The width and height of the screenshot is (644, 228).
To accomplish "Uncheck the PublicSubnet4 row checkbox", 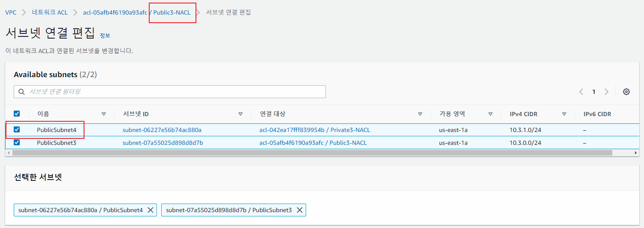I will pyautogui.click(x=17, y=129).
